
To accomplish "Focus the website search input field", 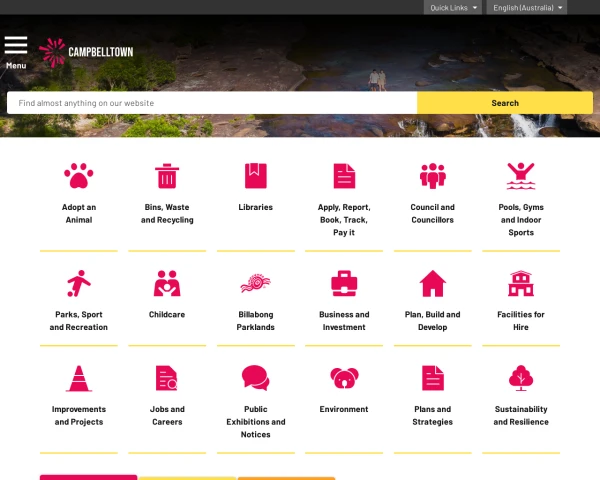I will pyautogui.click(x=212, y=103).
